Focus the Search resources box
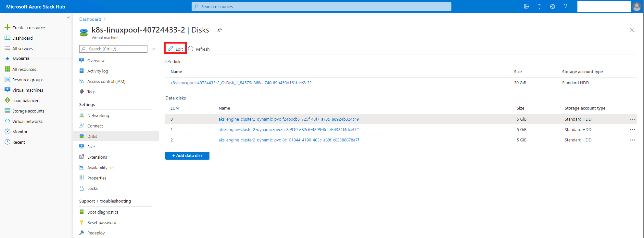 (322, 7)
